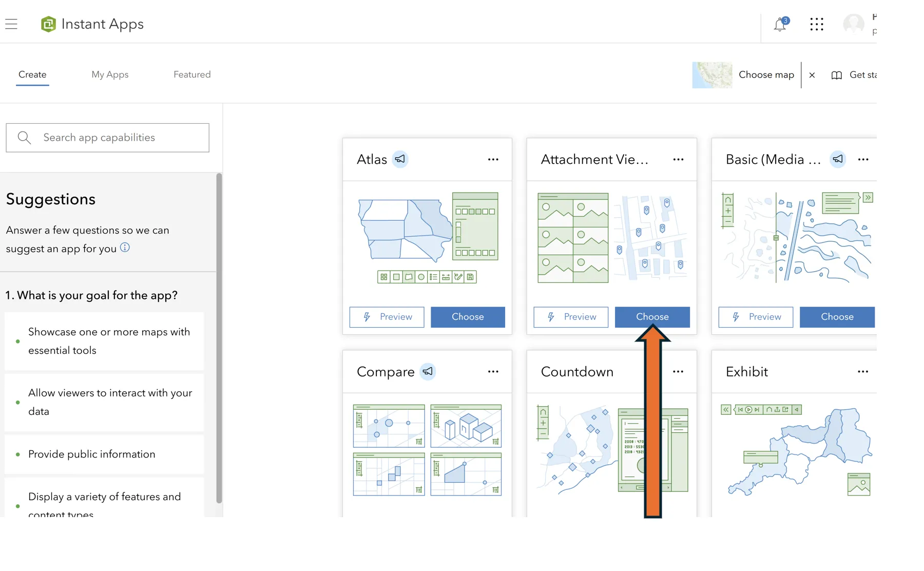Open Get started via the book icon
This screenshot has height=571, width=924.
(837, 75)
